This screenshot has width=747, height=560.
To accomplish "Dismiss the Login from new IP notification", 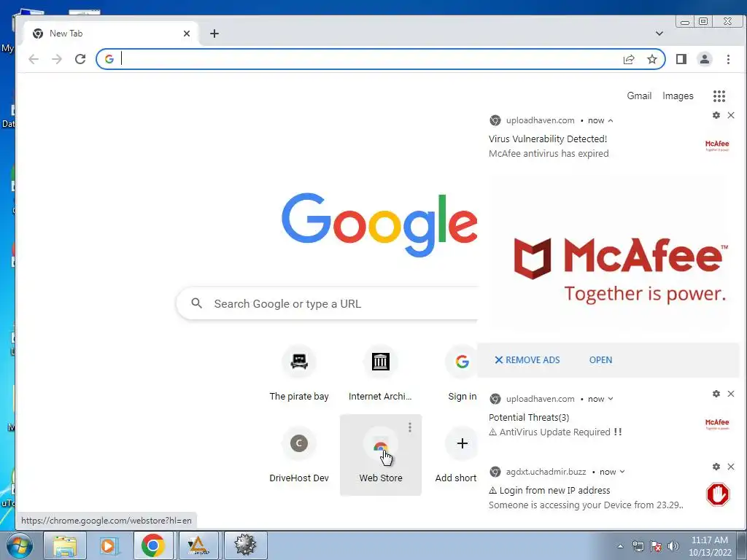I will point(731,467).
